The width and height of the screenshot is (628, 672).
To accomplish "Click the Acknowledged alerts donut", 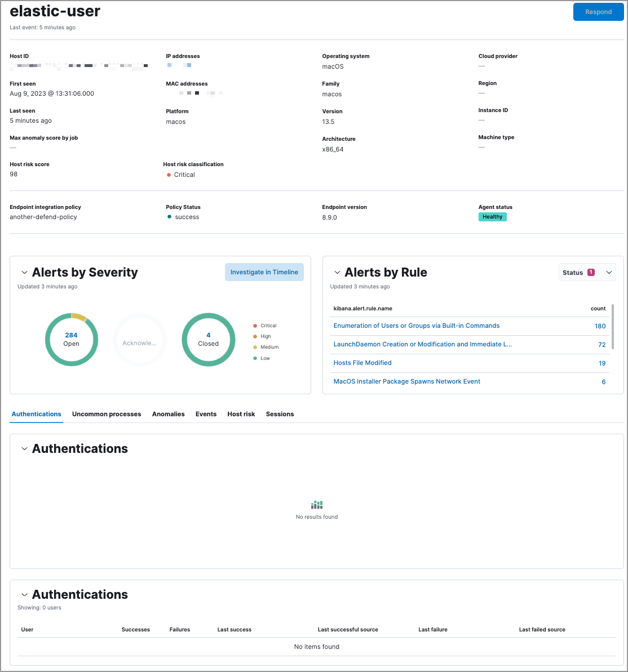I will pyautogui.click(x=139, y=340).
